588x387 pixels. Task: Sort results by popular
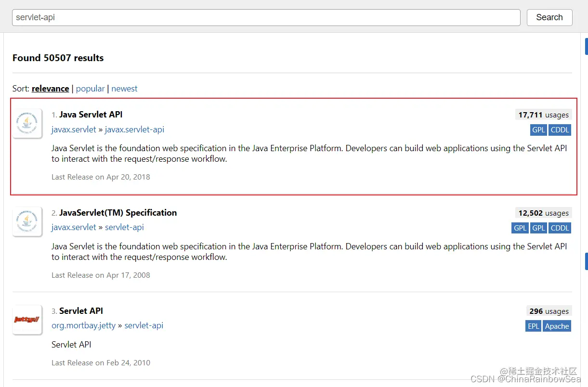90,89
